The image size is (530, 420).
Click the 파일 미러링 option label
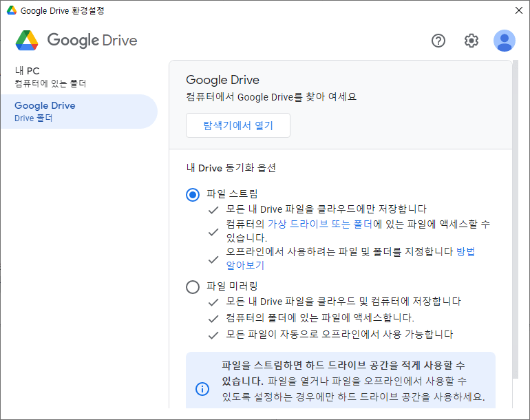click(232, 286)
